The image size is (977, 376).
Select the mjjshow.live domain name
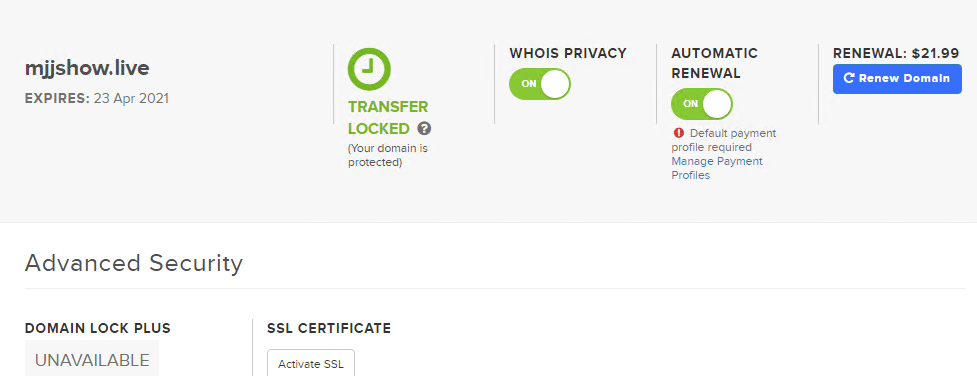(87, 68)
